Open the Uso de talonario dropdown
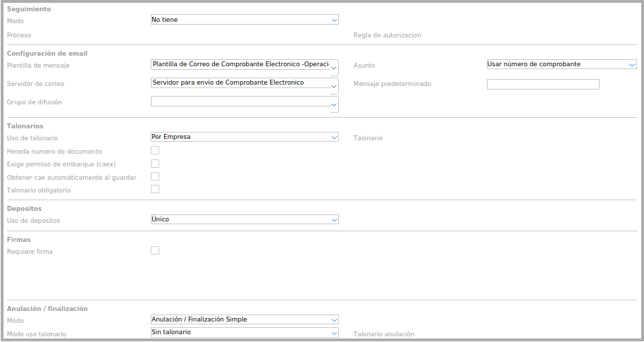The height and width of the screenshot is (342, 644). [244, 137]
